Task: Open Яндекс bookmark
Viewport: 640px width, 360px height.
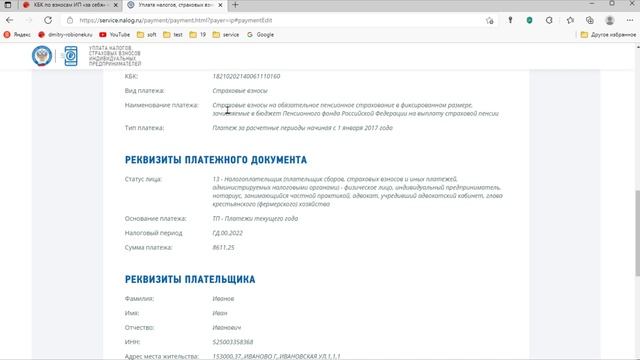Action: tap(17, 35)
